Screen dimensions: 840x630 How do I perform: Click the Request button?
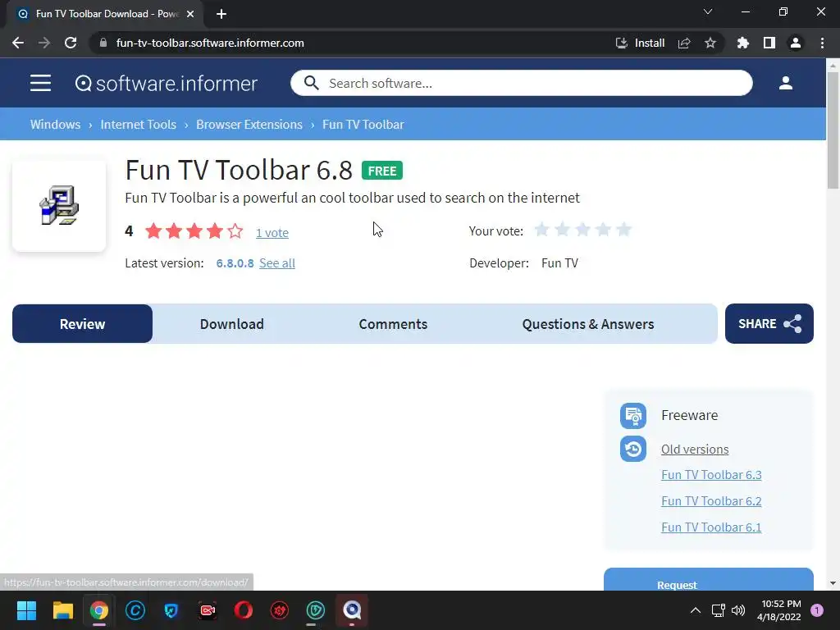click(708, 580)
